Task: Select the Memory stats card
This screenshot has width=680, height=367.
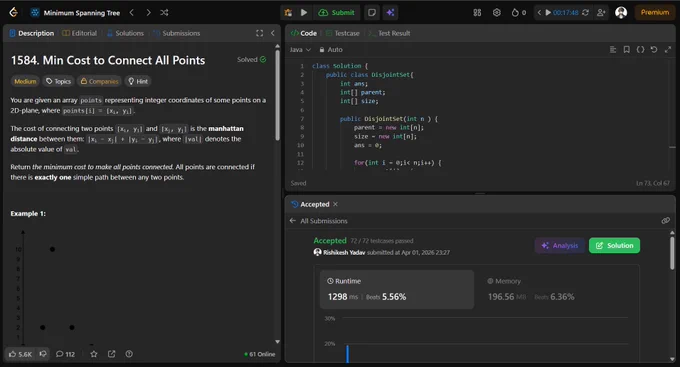Action: point(557,289)
